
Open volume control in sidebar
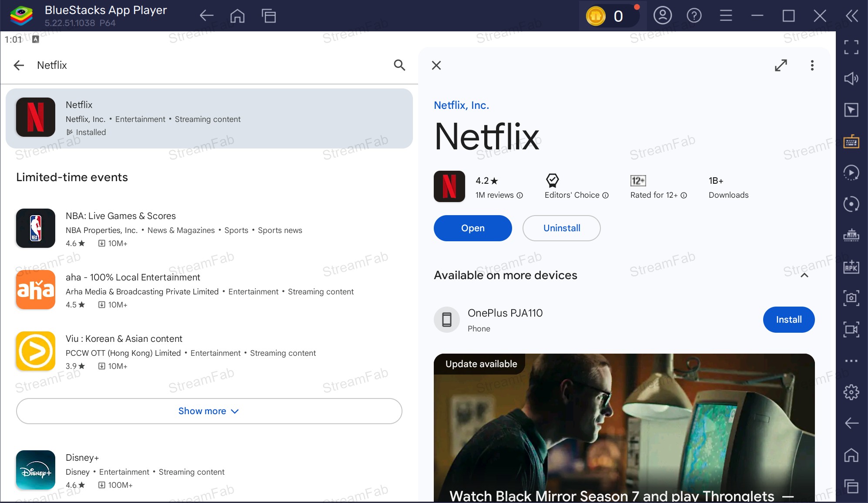(851, 78)
